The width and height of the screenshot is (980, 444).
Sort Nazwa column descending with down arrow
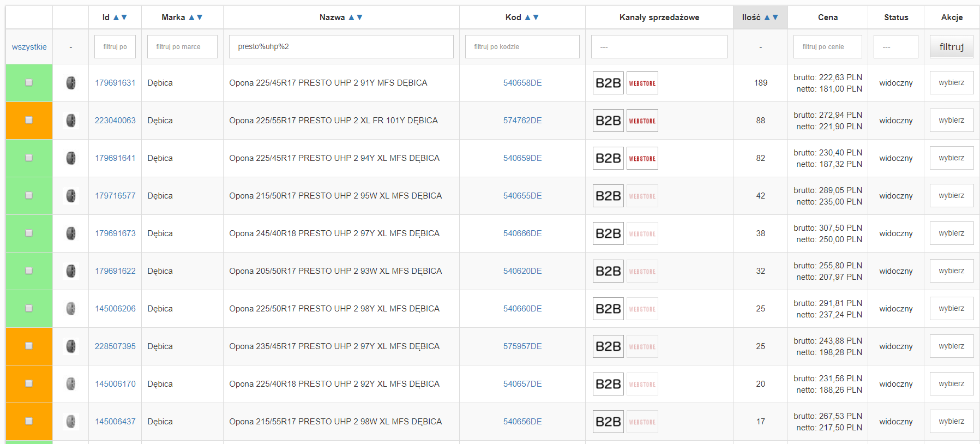point(360,17)
